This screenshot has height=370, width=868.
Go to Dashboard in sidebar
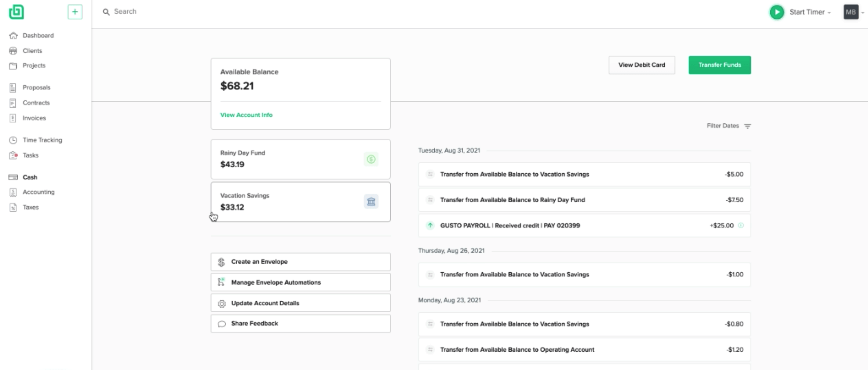tap(38, 35)
